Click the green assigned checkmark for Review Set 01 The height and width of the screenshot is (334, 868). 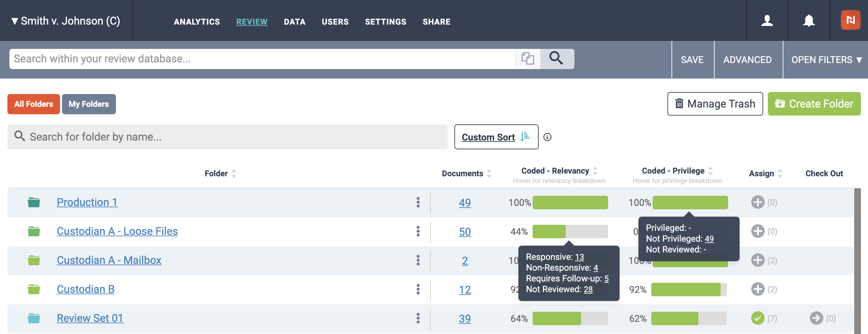pyautogui.click(x=758, y=318)
